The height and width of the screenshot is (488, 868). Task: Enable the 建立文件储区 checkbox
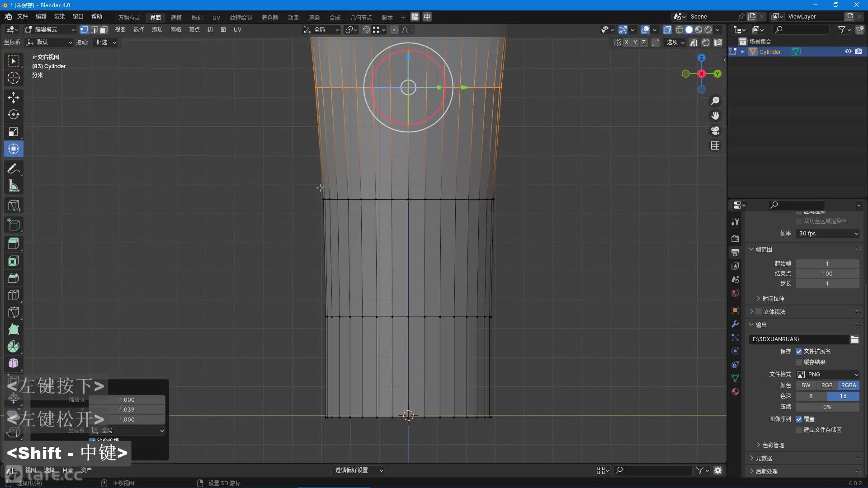pos(799,430)
